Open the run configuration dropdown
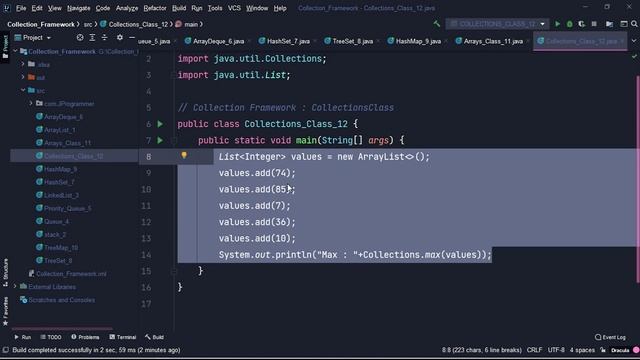 (x=497, y=24)
